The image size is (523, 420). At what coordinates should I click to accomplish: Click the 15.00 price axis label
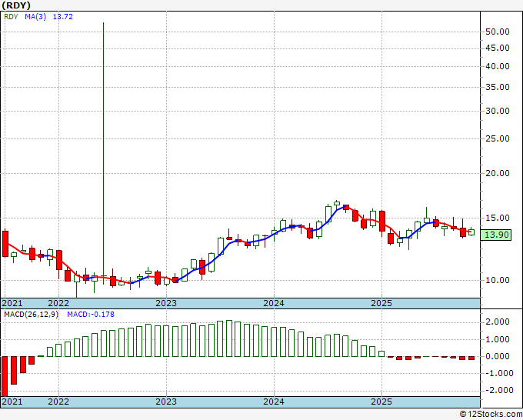click(498, 218)
